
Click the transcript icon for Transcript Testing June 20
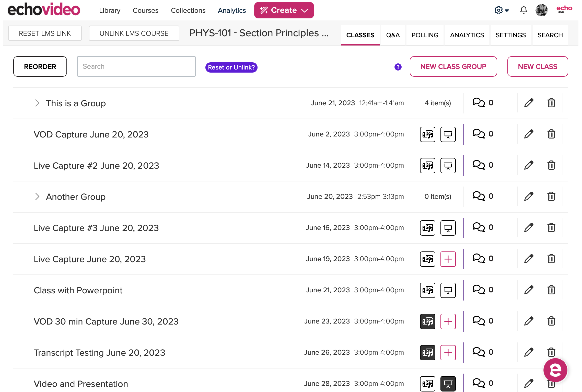coord(428,352)
